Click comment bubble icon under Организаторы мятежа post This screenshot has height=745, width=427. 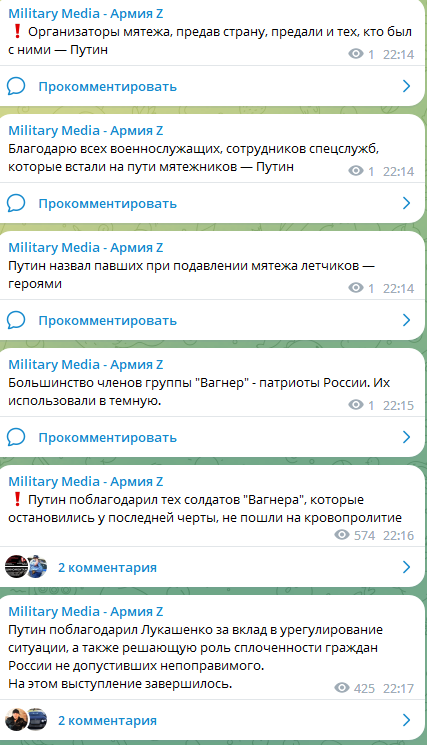(x=16, y=86)
